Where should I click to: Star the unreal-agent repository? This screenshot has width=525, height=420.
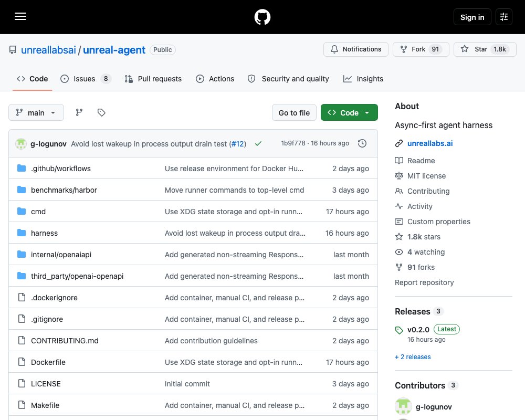click(x=485, y=49)
